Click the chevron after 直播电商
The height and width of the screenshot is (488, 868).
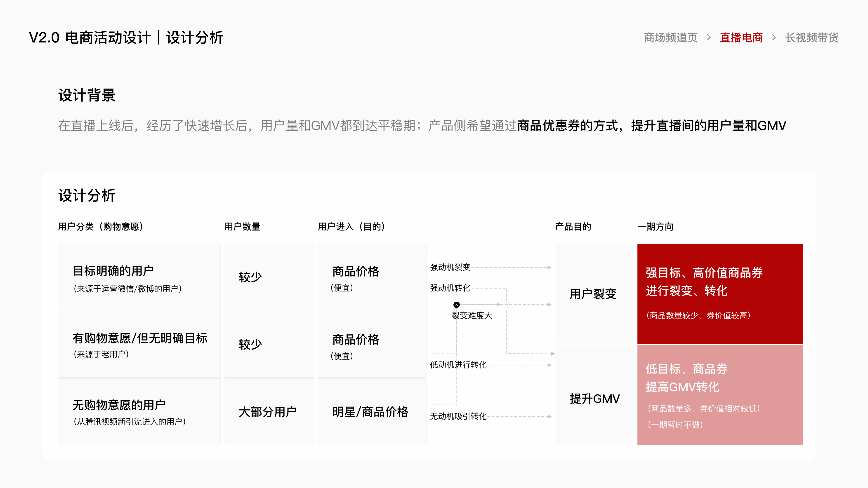point(774,37)
